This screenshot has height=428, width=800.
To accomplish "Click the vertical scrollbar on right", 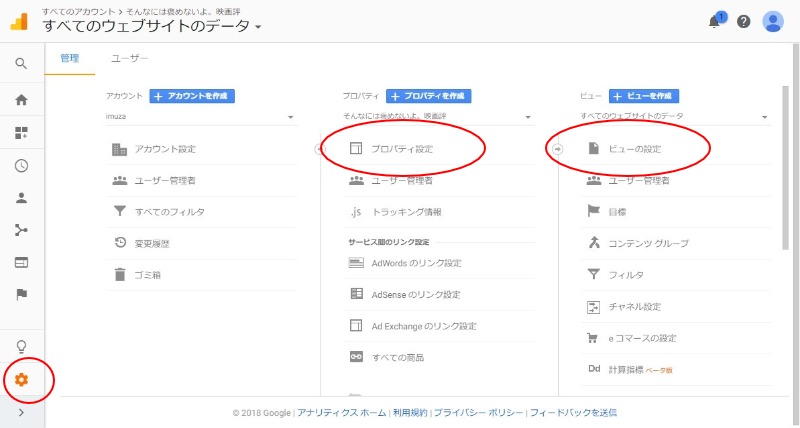I will click(x=785, y=170).
